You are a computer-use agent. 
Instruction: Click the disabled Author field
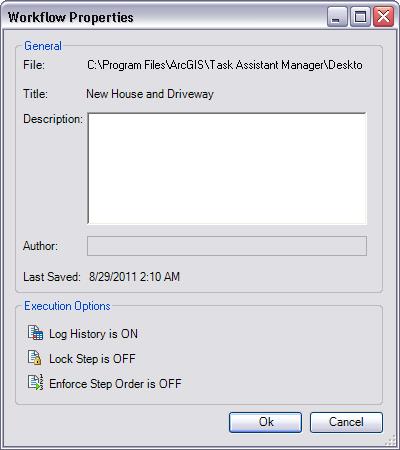click(227, 246)
